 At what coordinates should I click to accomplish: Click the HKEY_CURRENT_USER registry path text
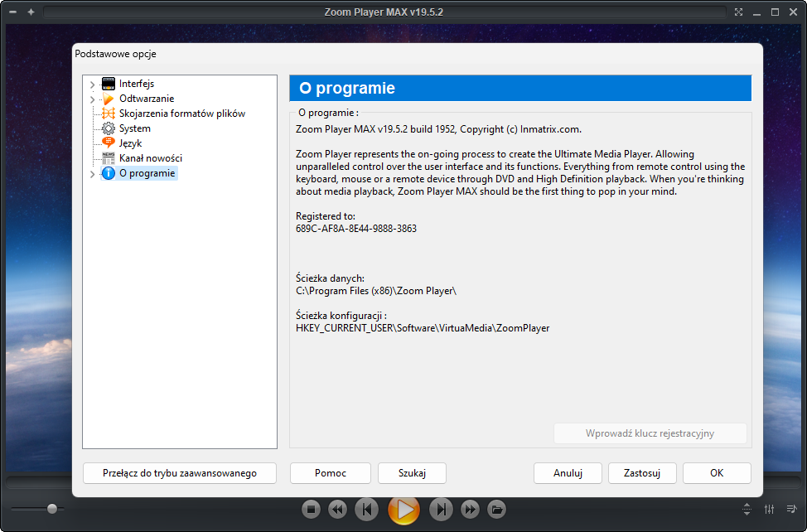tap(423, 328)
